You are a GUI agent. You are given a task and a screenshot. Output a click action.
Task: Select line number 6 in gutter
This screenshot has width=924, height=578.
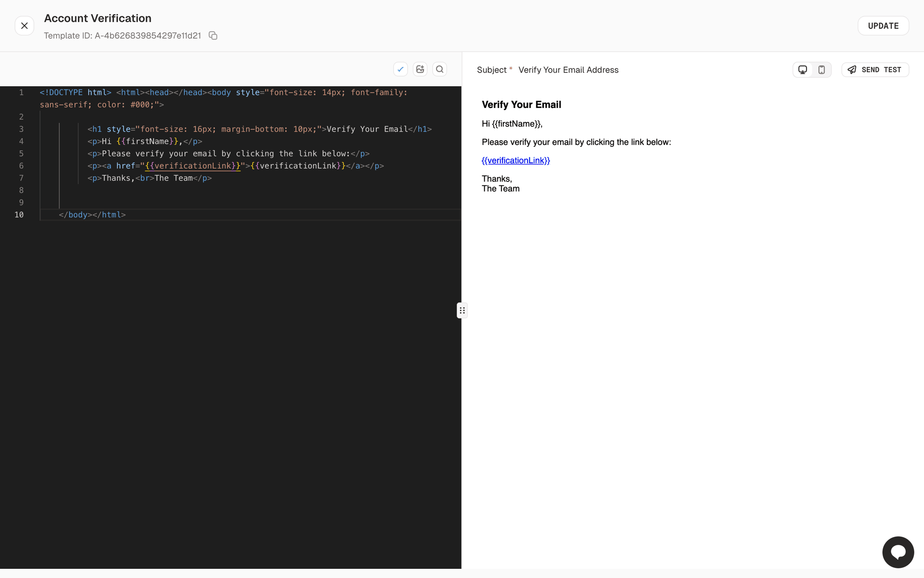(21, 166)
